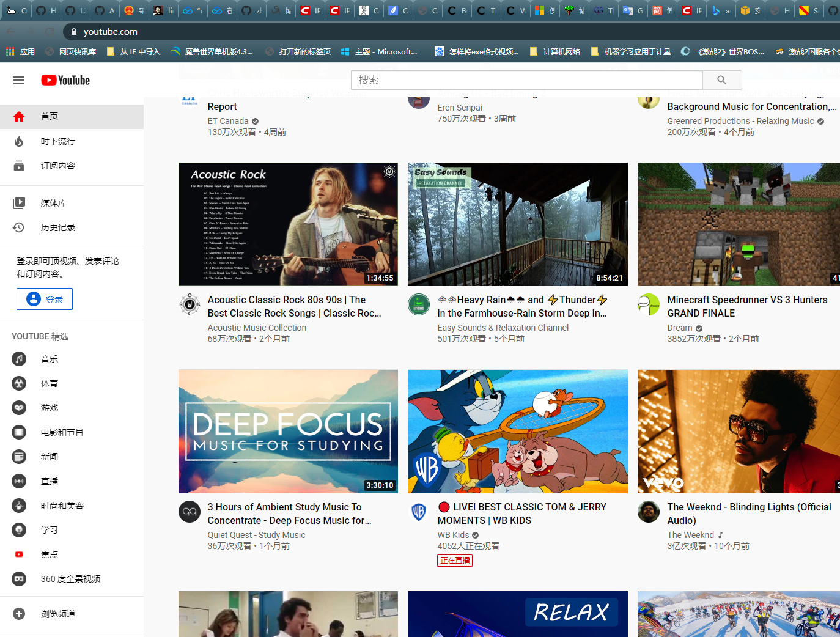This screenshot has height=637, width=840.
Task: Open the 时尚和美容 category
Action: [x=72, y=506]
